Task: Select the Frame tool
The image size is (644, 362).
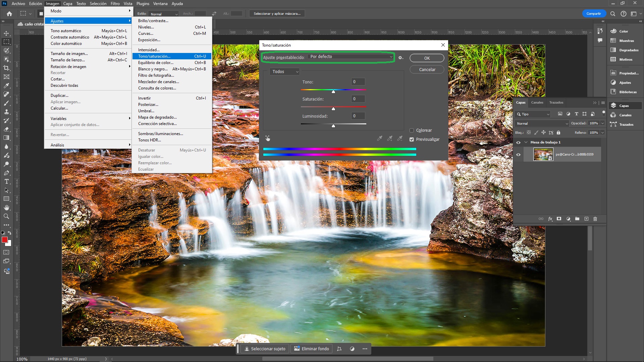Action: 6,77
